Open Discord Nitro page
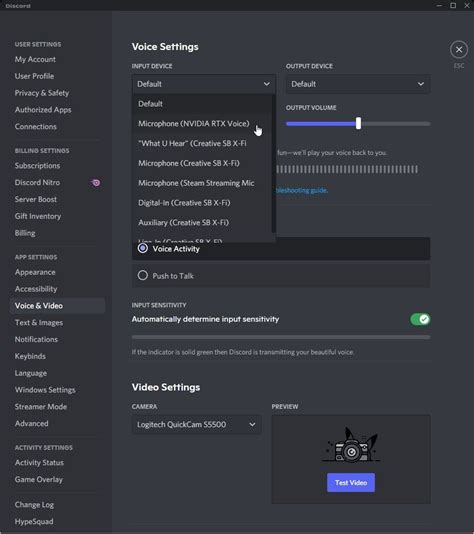 37,183
